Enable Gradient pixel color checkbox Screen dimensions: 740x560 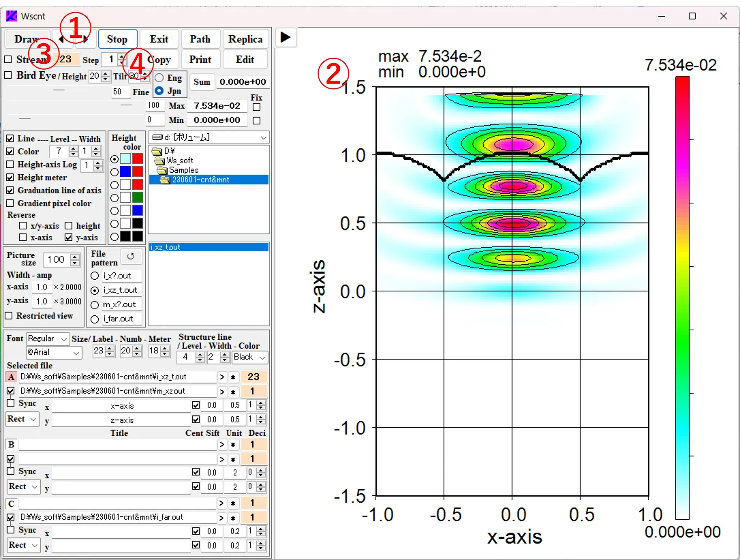pyautogui.click(x=10, y=203)
